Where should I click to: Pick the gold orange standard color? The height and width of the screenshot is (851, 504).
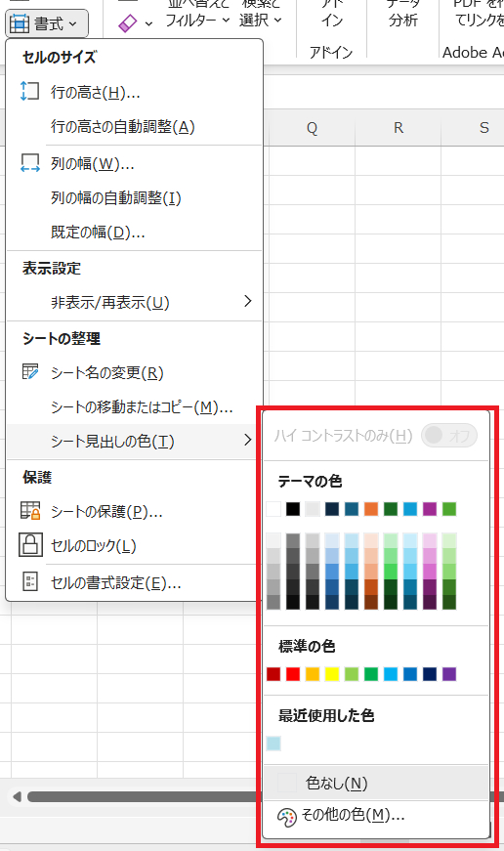coord(313,674)
